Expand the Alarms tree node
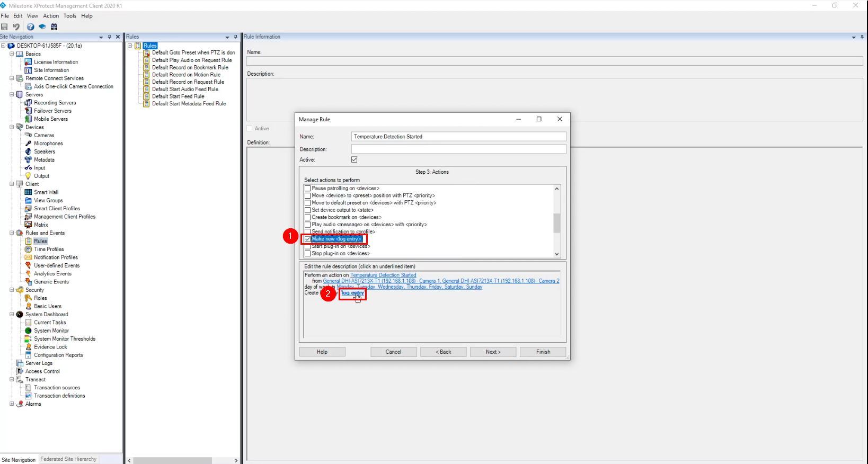The image size is (868, 464). click(12, 404)
